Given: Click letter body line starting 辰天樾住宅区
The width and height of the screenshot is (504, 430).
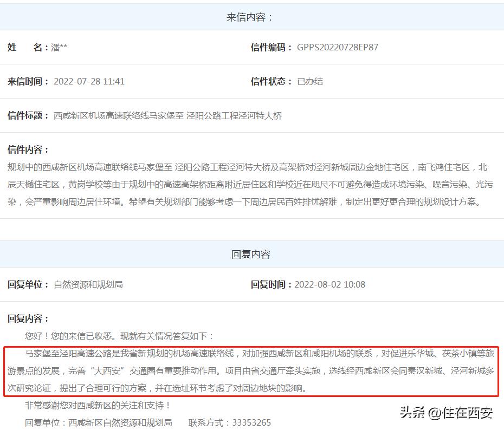Looking at the screenshot, I should [250, 184].
